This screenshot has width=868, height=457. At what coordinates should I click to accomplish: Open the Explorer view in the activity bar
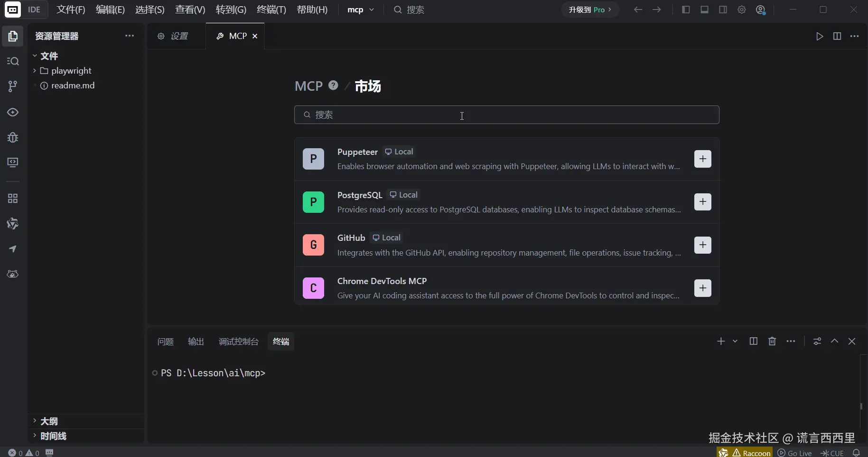click(x=13, y=36)
